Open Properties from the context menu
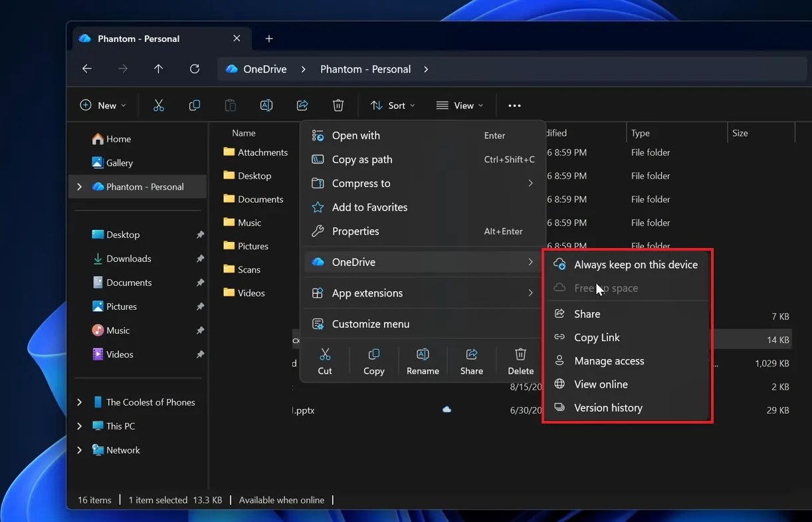 tap(423, 231)
